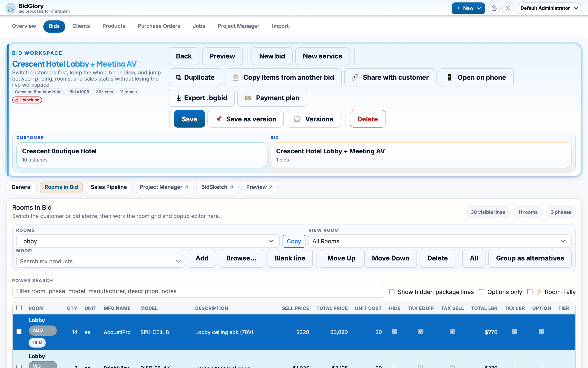This screenshot has width=588, height=368.
Task: Click the external arrow icon on Preview tab
Action: [x=271, y=187]
